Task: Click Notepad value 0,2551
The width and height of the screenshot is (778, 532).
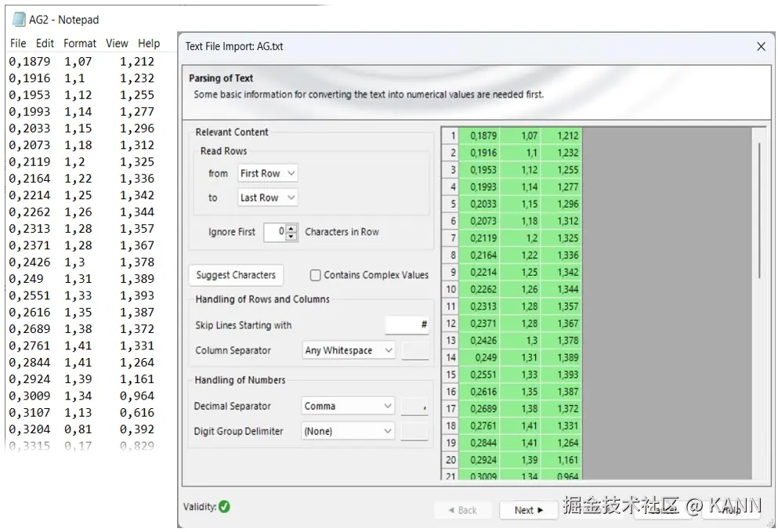Action: [x=30, y=296]
